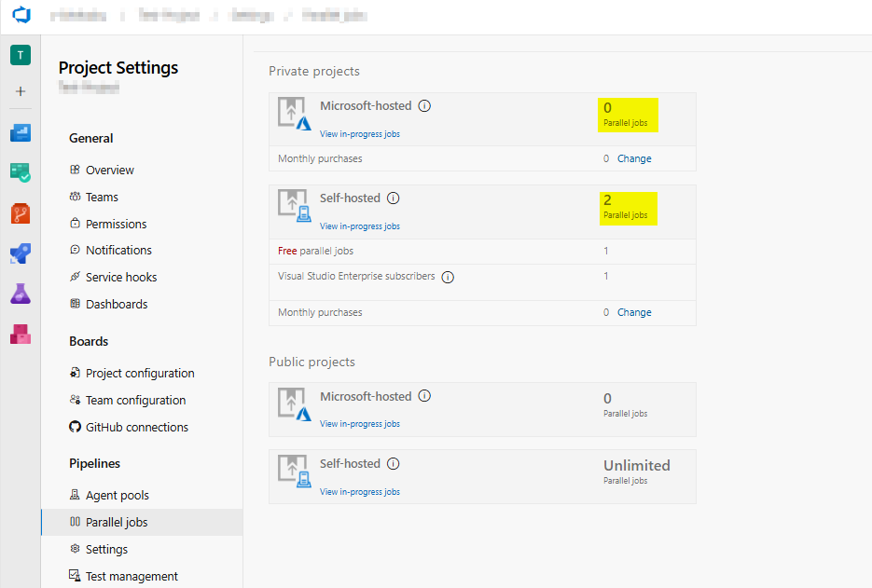Show info for private Self-hosted jobs
Viewport: 872px width, 588px height.
[394, 198]
